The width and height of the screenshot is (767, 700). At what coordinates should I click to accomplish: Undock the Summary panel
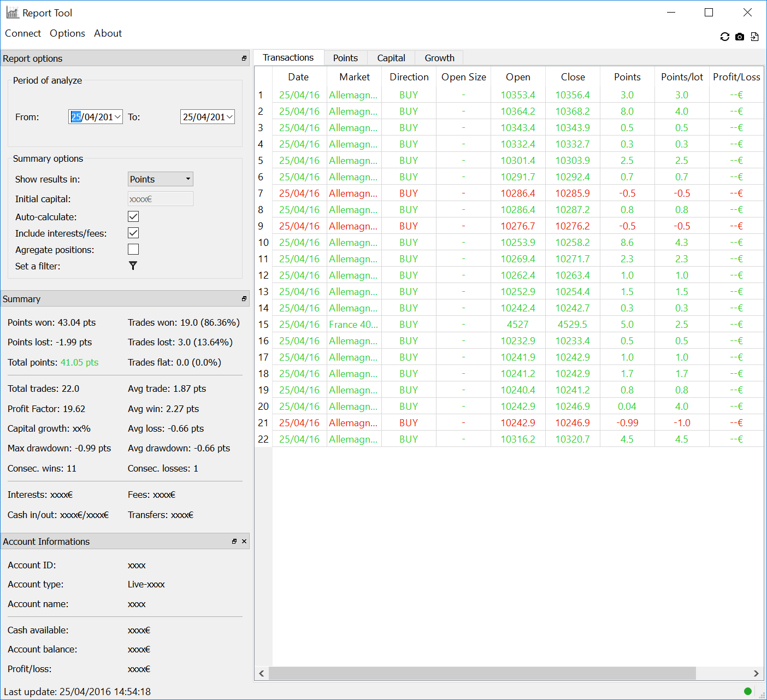pyautogui.click(x=244, y=299)
